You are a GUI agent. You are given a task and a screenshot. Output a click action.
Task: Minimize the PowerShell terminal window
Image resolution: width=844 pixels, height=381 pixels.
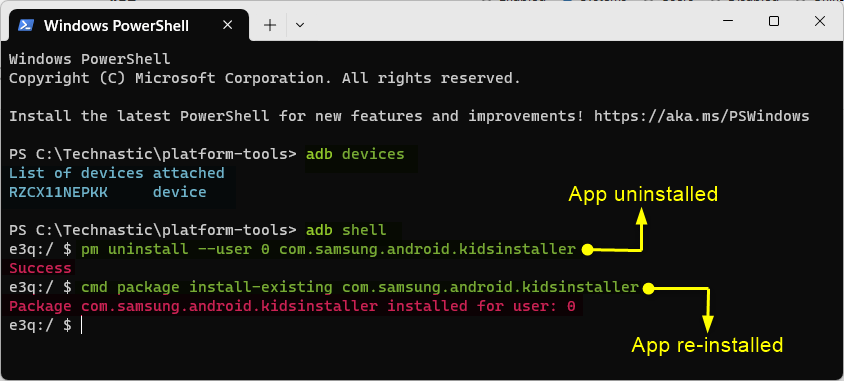point(728,22)
